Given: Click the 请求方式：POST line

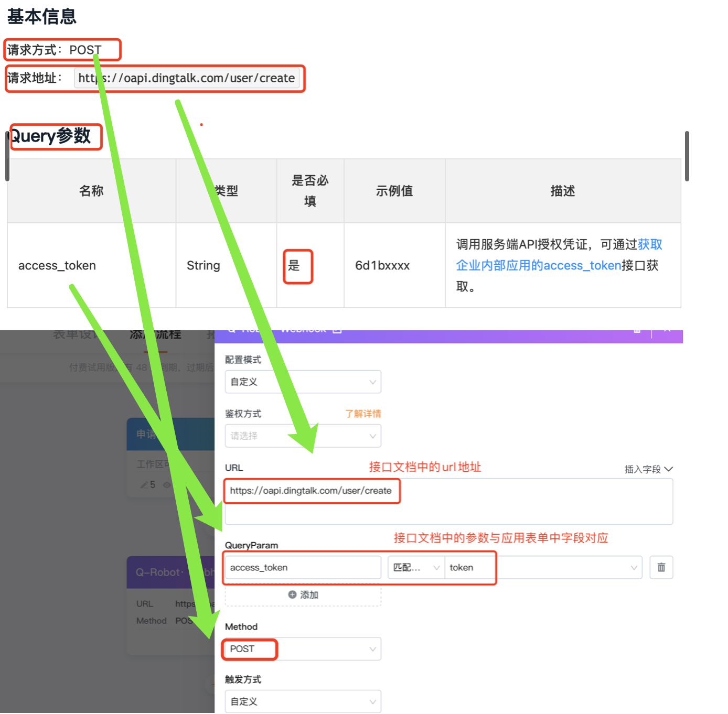Looking at the screenshot, I should point(55,50).
